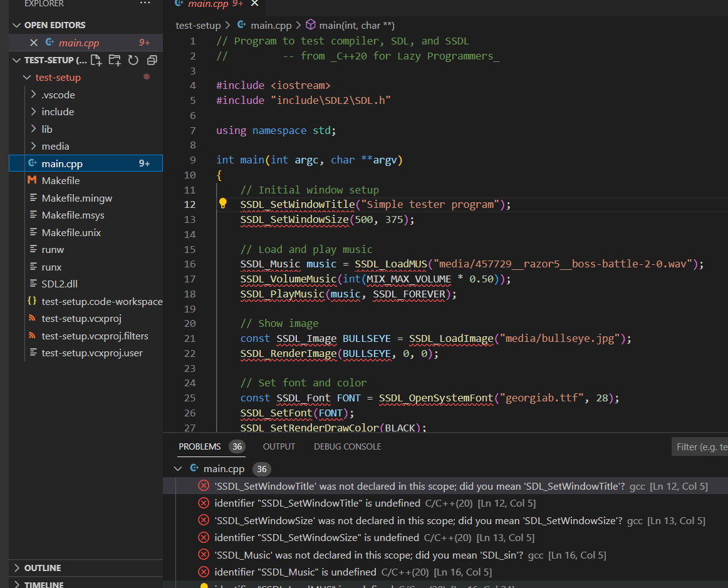Collapse all folders in Explorer
The height and width of the screenshot is (588, 728).
click(x=152, y=60)
